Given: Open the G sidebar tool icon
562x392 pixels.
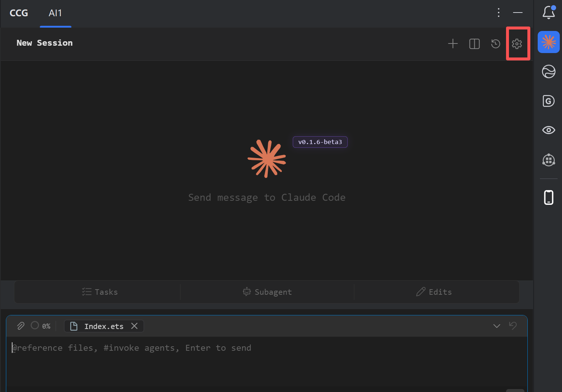Looking at the screenshot, I should (x=549, y=101).
